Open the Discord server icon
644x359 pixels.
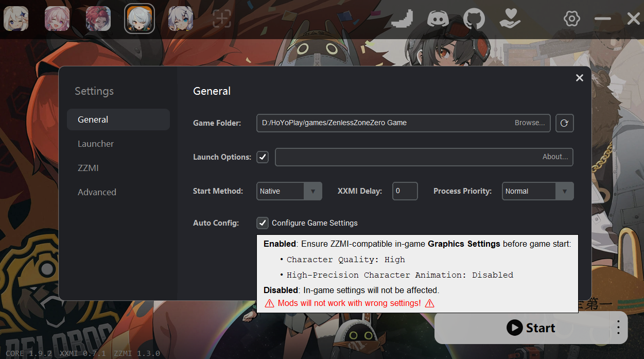[438, 19]
